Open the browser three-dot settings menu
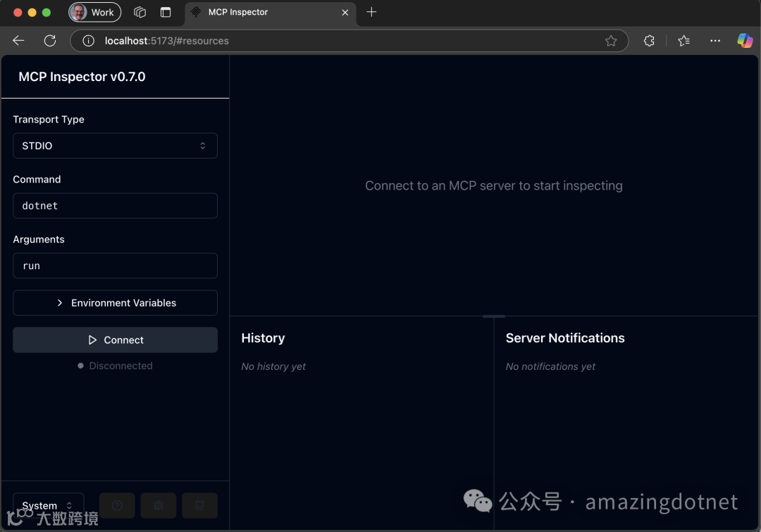This screenshot has width=761, height=532. (715, 41)
